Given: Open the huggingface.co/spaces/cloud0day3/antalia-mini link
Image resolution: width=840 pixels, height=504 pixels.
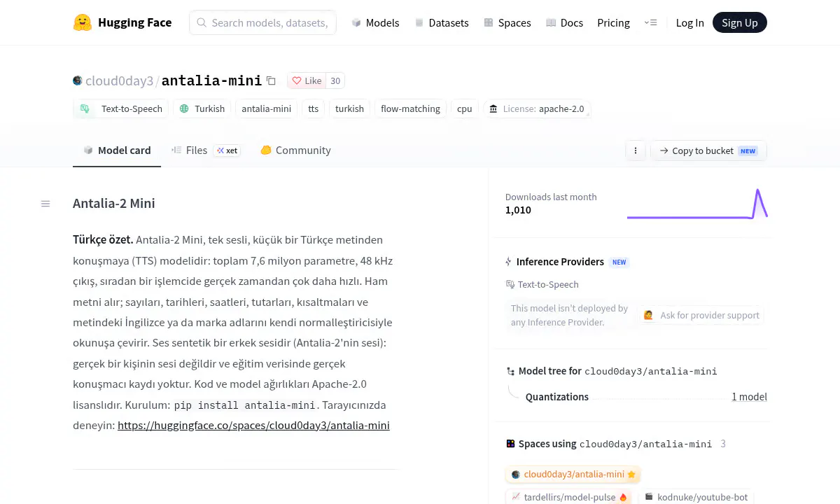Looking at the screenshot, I should click(253, 425).
